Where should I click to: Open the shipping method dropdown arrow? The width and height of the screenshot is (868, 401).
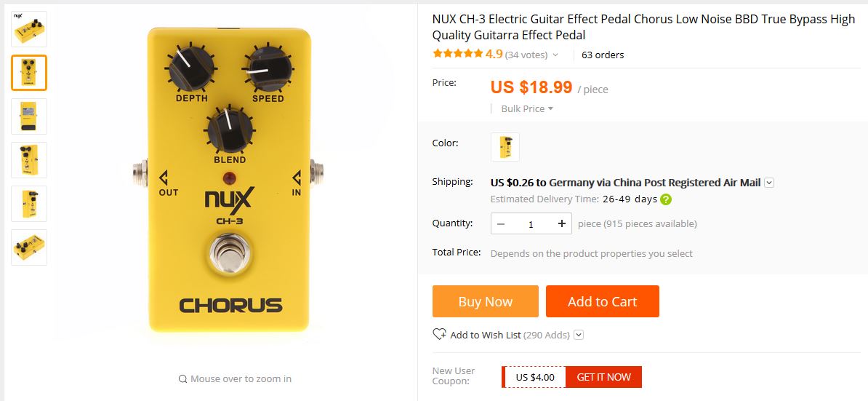point(769,183)
